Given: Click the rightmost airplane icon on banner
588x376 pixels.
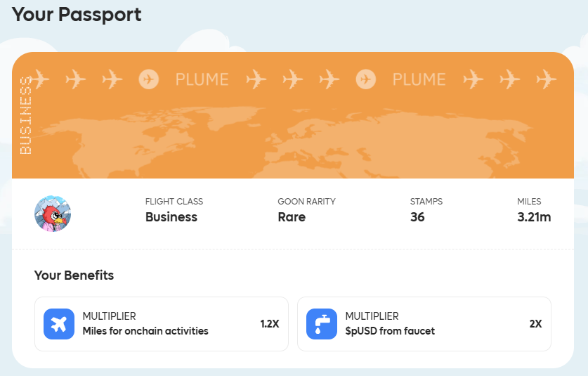Looking at the screenshot, I should pos(546,79).
